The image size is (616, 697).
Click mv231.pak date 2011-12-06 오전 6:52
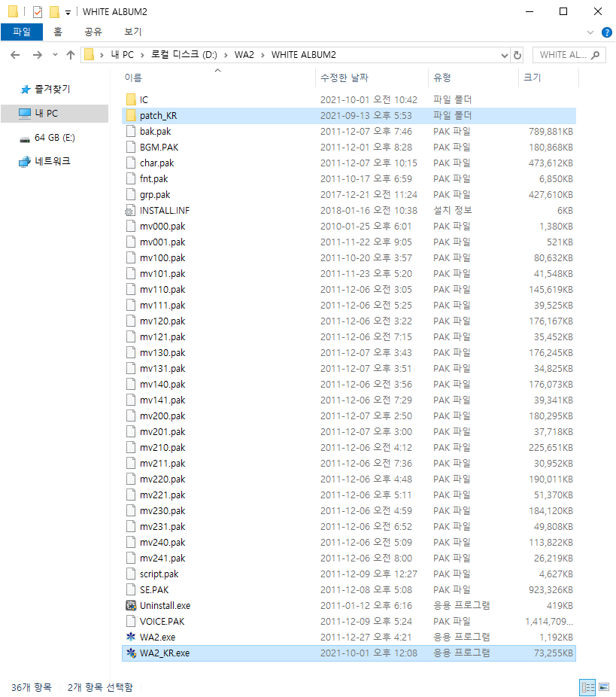[366, 527]
